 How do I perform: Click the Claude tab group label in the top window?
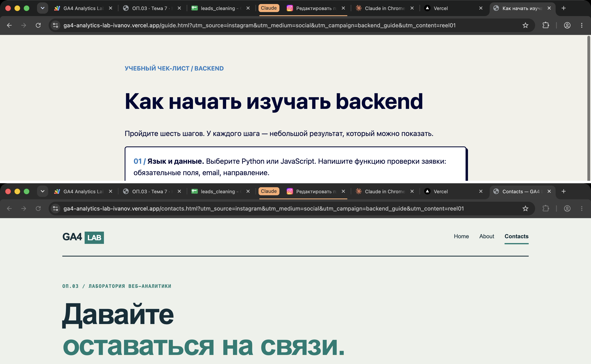[x=269, y=8]
